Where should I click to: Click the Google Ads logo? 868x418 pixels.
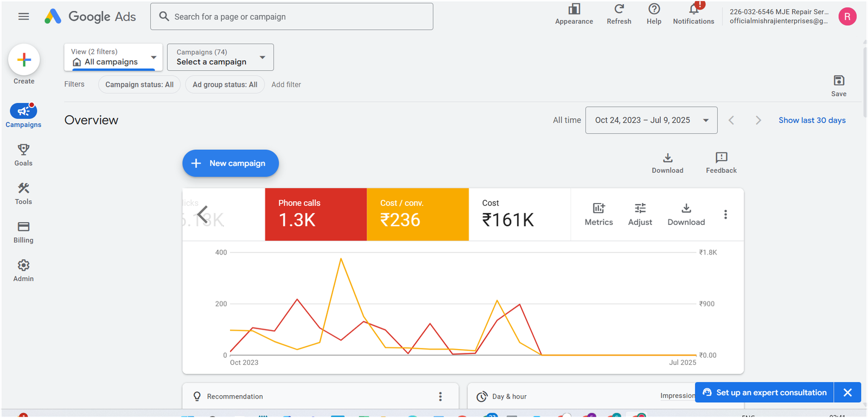point(90,16)
